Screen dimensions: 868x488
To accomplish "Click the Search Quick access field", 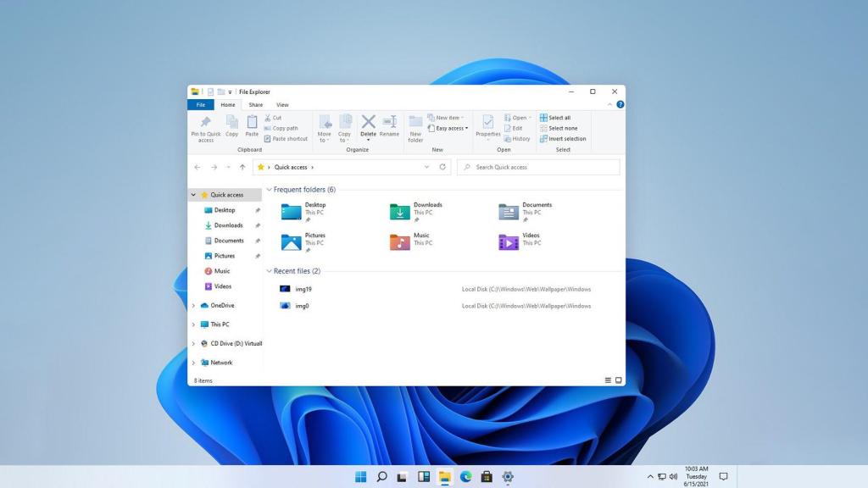I will [x=538, y=167].
